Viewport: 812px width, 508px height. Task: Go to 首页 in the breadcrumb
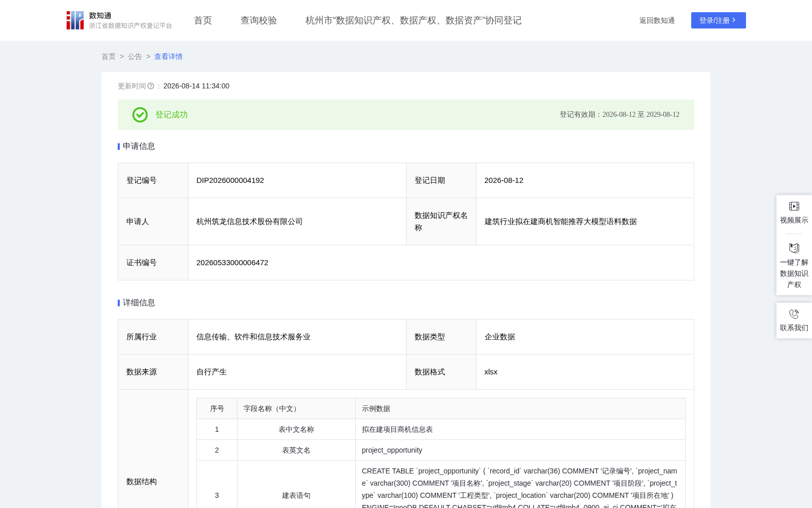point(109,56)
